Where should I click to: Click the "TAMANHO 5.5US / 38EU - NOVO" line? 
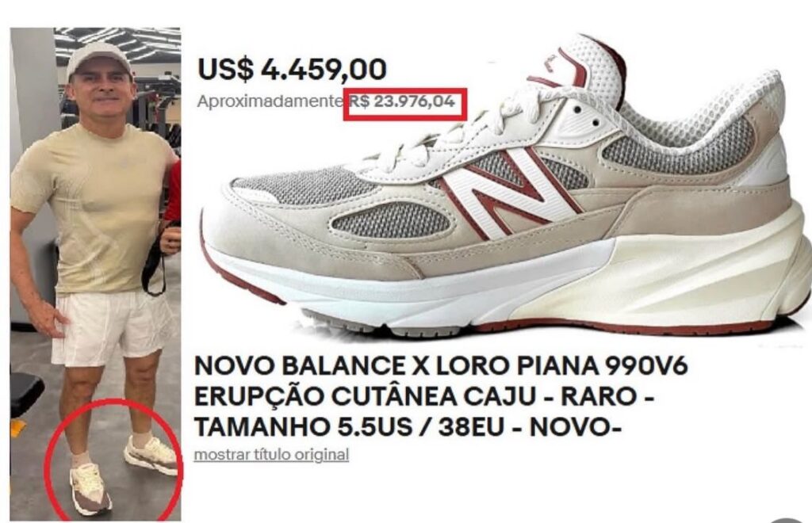(x=407, y=427)
